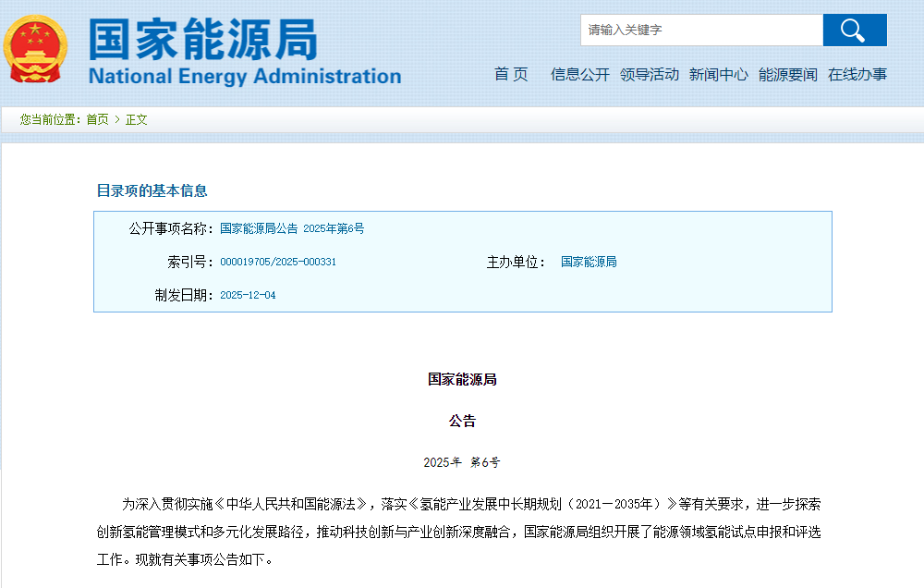The image size is (924, 588).
Task: Click the 正文 breadcrumb item
Action: (137, 119)
